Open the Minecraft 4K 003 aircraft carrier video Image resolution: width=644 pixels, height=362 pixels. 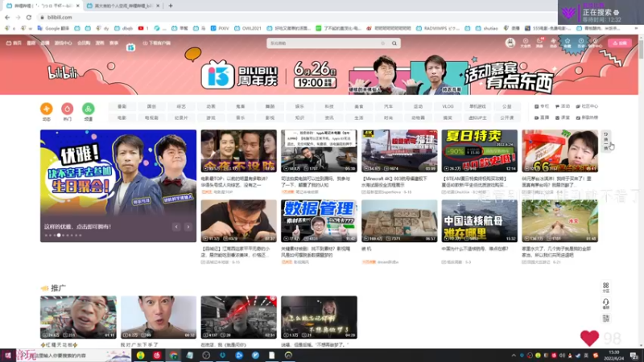pyautogui.click(x=399, y=151)
